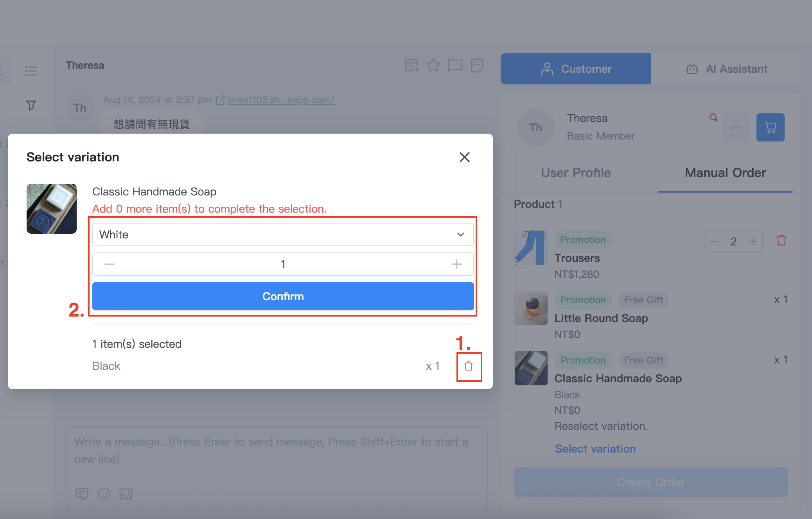Click the add-to-list icon in chat header
The height and width of the screenshot is (519, 812).
pyautogui.click(x=411, y=65)
